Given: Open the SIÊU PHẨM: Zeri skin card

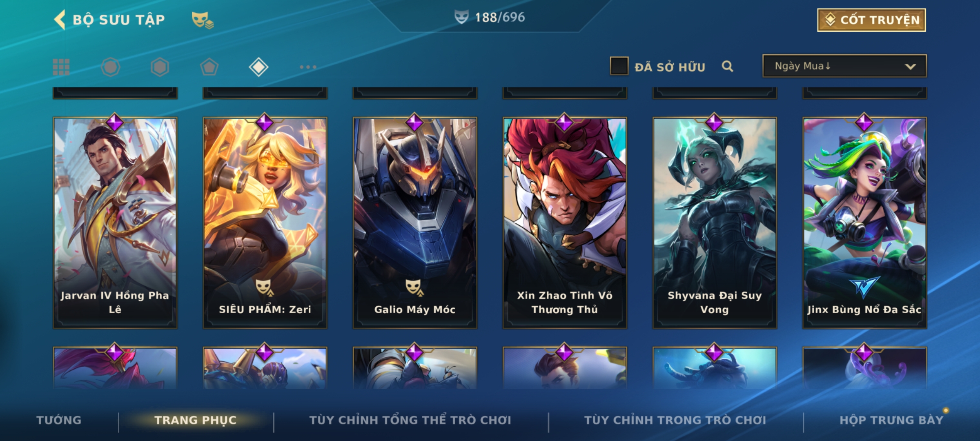Looking at the screenshot, I should [265, 223].
